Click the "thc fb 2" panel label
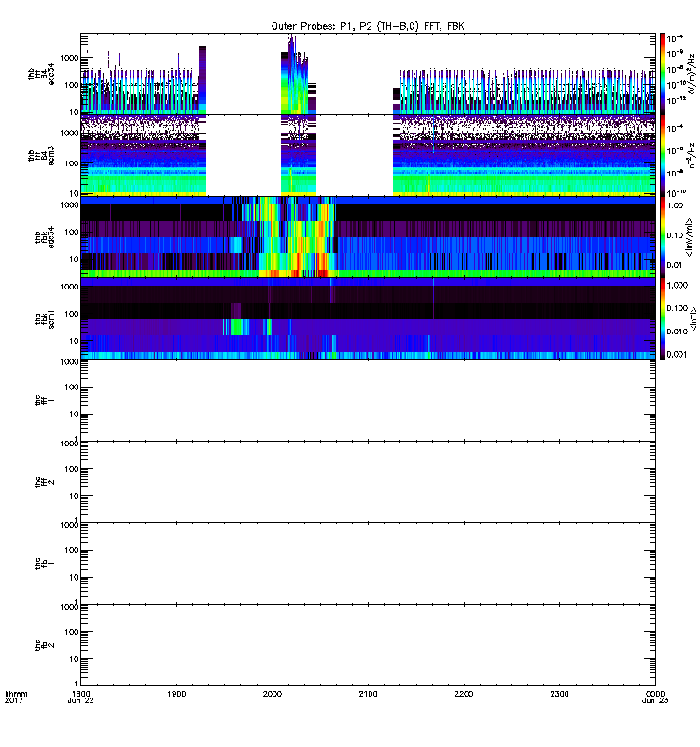Screen dimensions: 700x747 (x=44, y=645)
